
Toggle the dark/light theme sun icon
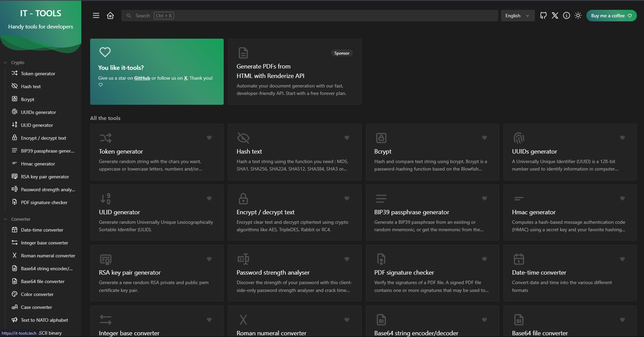[578, 16]
